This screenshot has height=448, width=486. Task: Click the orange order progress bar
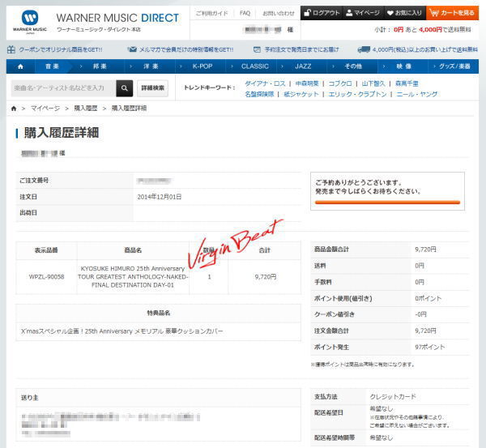click(x=387, y=203)
